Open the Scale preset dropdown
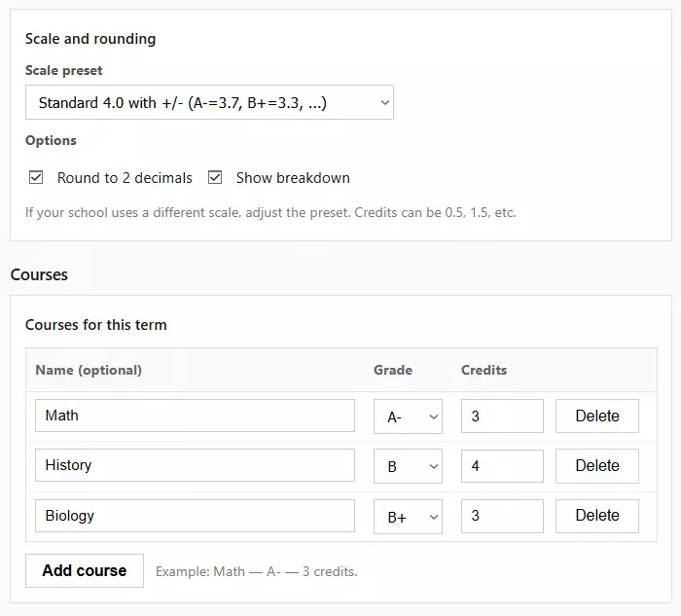This screenshot has height=616, width=681. coord(209,102)
